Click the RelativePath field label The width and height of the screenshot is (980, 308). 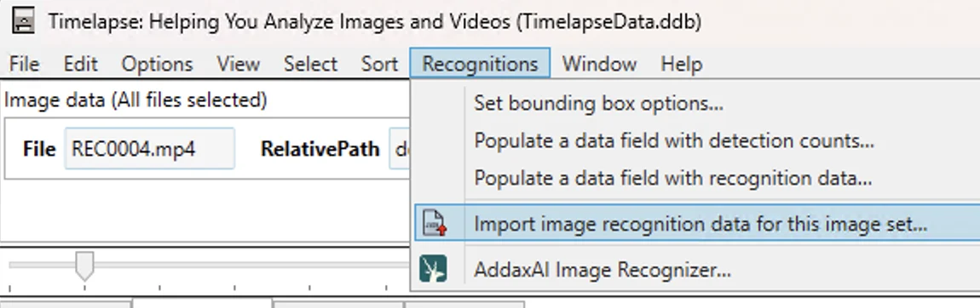click(x=320, y=148)
